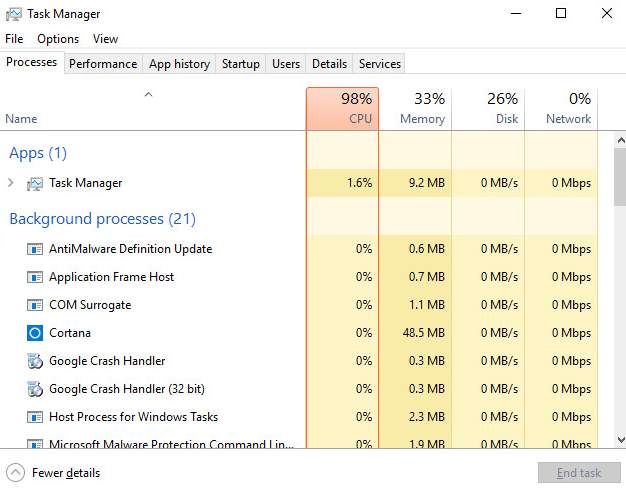626x491 pixels.
Task: Click the vertical scrollbar thumb
Action: click(621, 177)
